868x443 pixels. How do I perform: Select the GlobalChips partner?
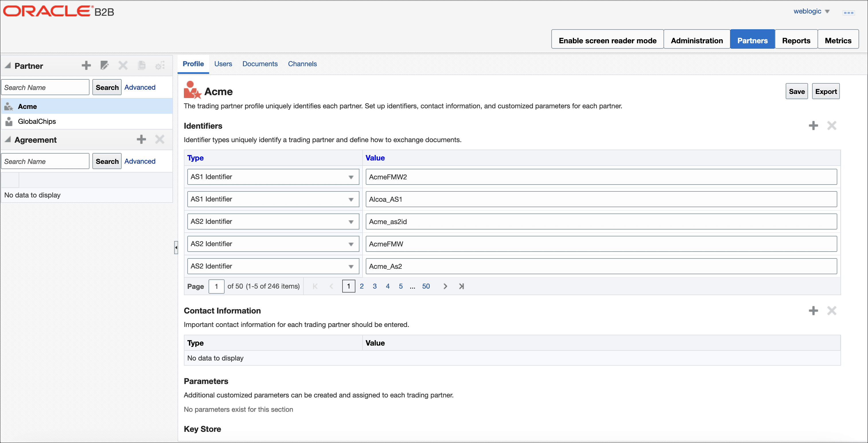87,121
